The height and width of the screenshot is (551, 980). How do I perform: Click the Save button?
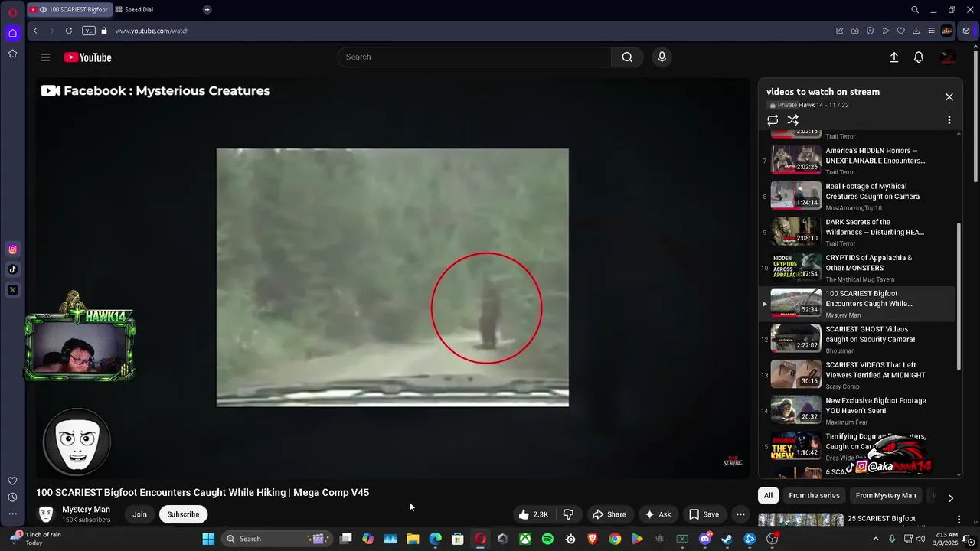click(704, 514)
